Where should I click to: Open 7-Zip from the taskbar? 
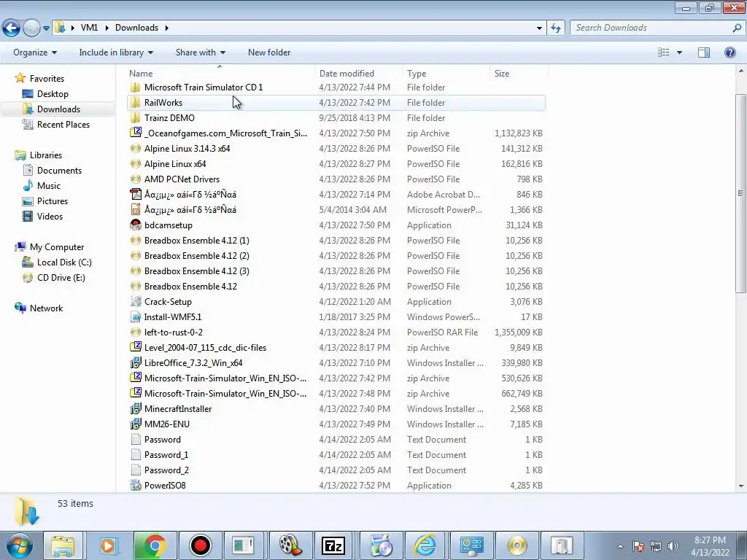(x=333, y=545)
